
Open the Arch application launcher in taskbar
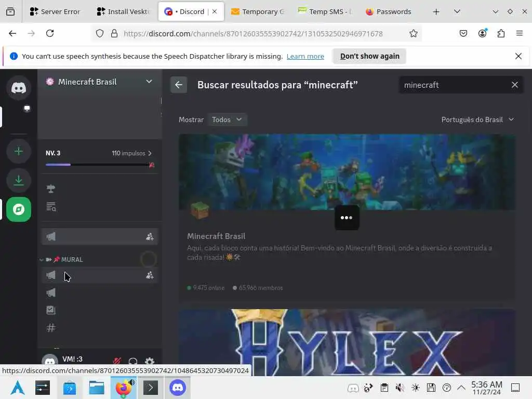(x=17, y=388)
